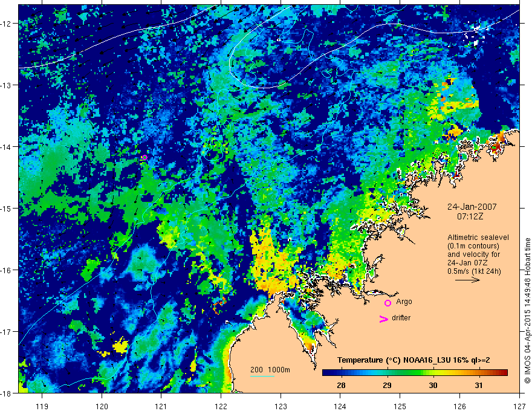Click the colorbar value "31"
Viewport: 532px width, 411px height.
pos(479,385)
